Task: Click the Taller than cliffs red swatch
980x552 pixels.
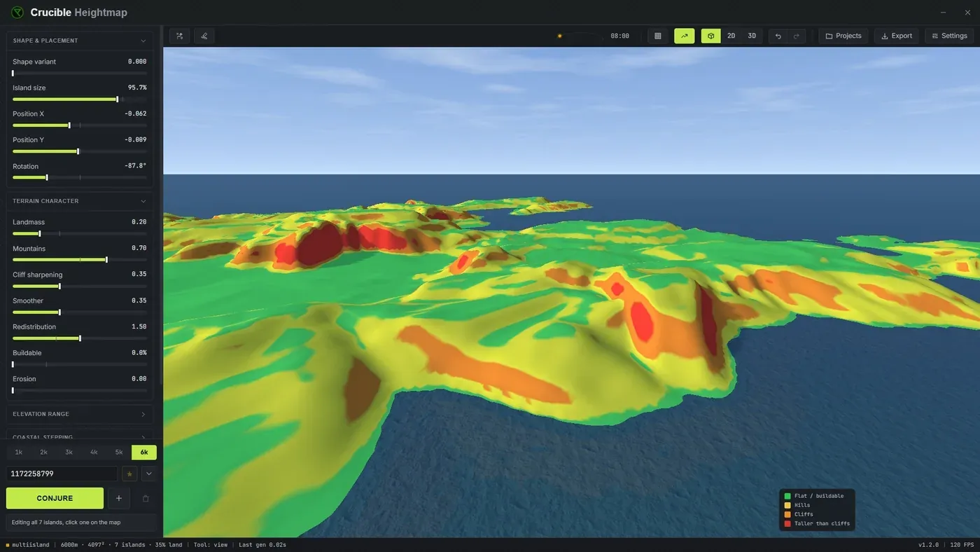Action: pos(788,523)
